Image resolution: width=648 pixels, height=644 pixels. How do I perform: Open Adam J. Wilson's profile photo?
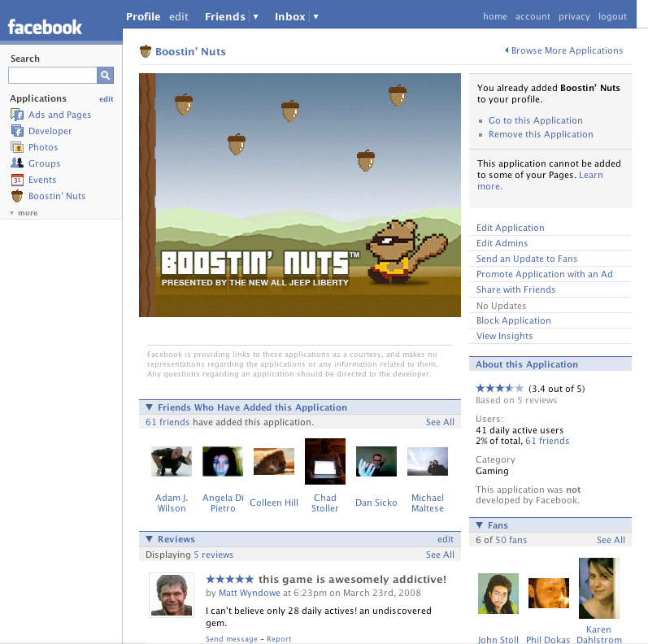[171, 461]
